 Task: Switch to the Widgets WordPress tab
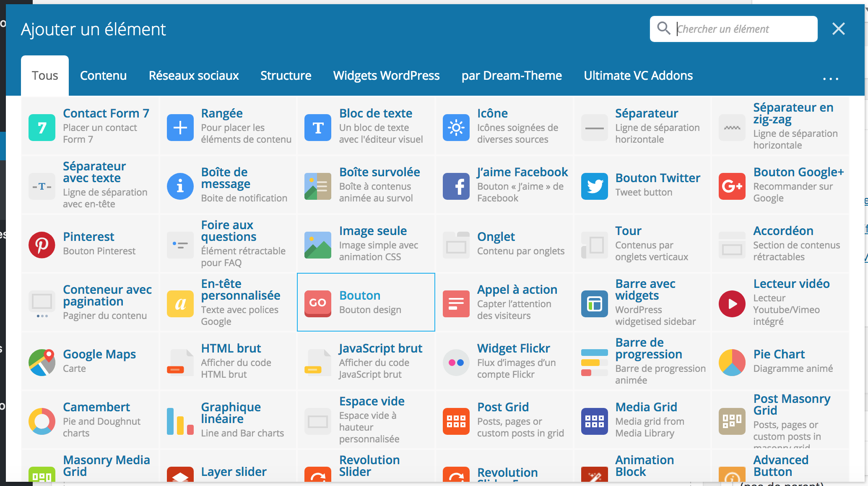click(386, 76)
